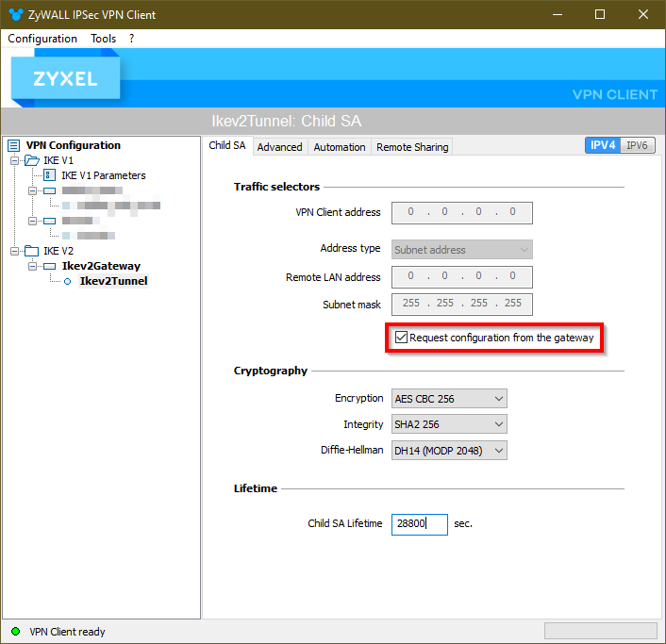Switch to the Advanced tab
The width and height of the screenshot is (666, 644).
tap(279, 147)
